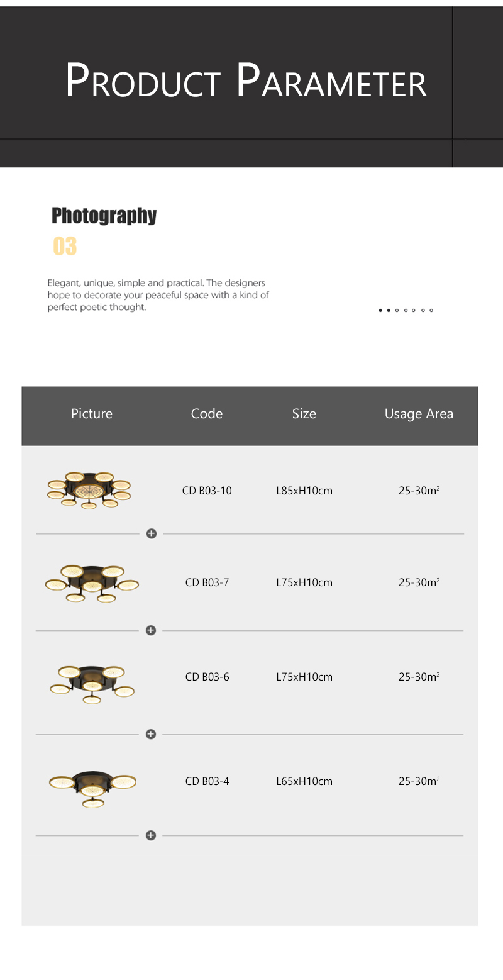
Task: Click the Code column header
Action: point(207,413)
